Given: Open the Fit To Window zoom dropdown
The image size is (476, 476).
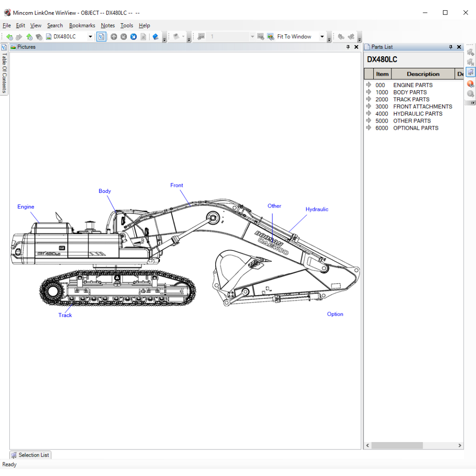Looking at the screenshot, I should tap(322, 36).
